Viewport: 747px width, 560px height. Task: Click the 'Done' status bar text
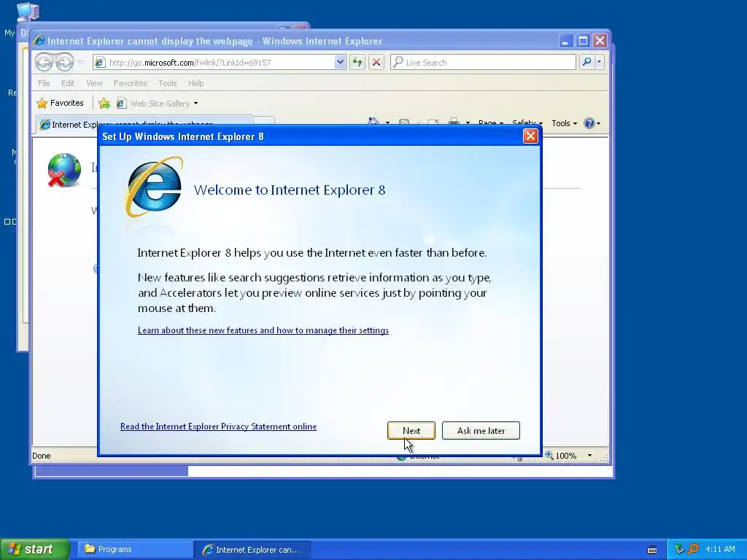pos(42,456)
